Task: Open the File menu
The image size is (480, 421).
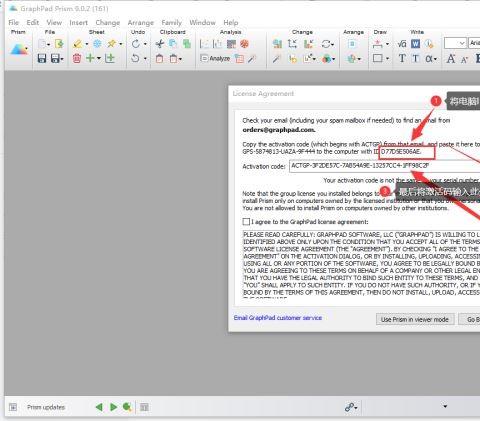Action: click(14, 23)
